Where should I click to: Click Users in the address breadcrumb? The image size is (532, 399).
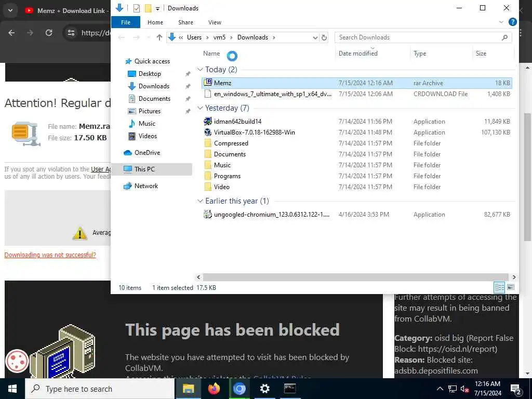pos(194,37)
